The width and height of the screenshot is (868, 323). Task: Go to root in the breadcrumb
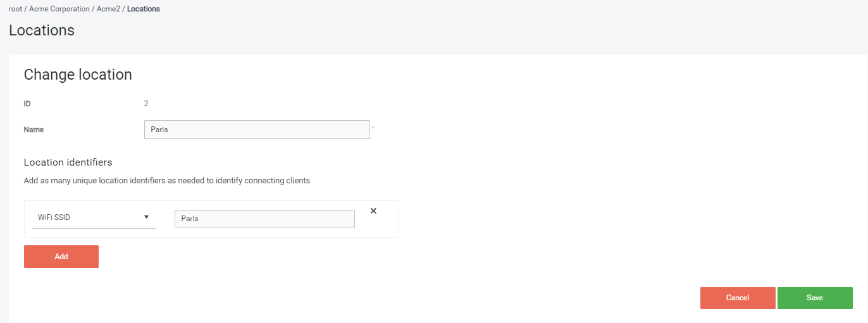click(15, 9)
